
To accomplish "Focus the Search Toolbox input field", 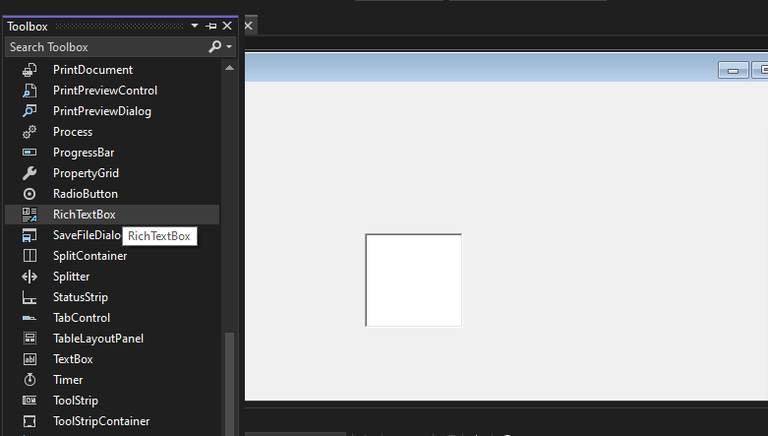I will point(107,47).
